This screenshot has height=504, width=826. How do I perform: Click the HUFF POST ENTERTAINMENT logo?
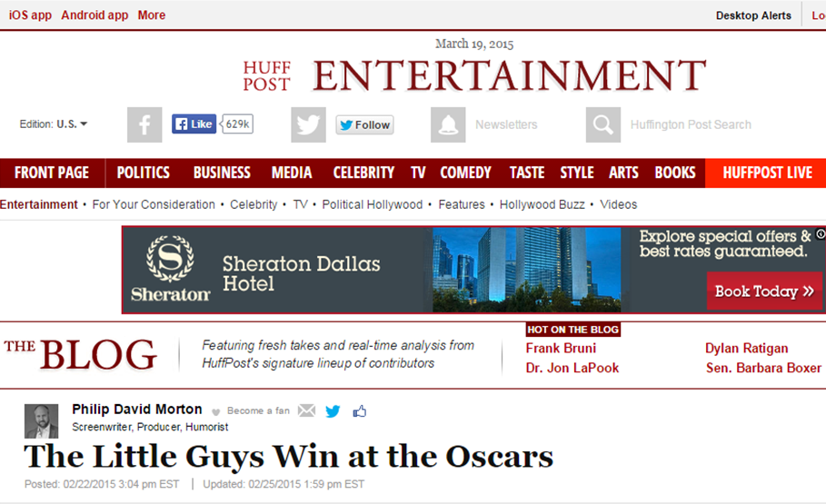474,75
